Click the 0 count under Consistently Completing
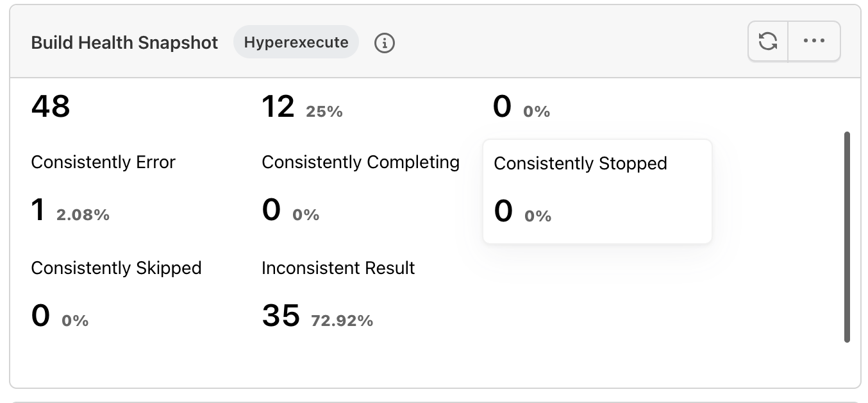 [271, 210]
